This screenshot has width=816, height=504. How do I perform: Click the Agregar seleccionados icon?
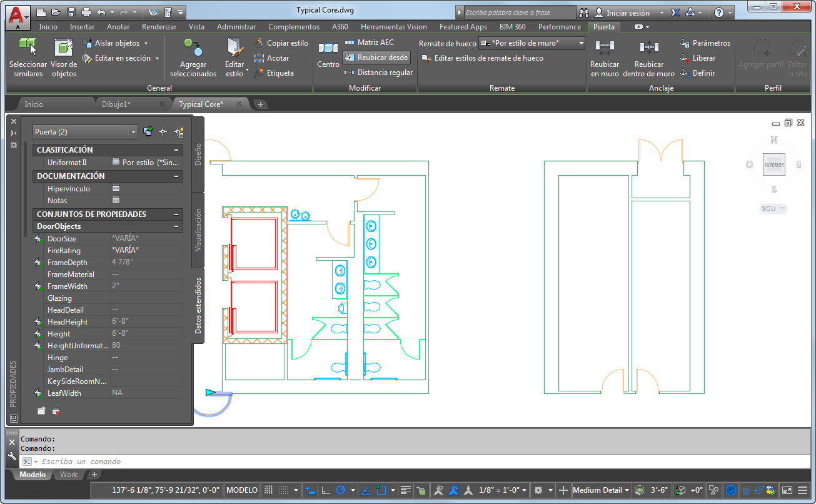(x=193, y=48)
